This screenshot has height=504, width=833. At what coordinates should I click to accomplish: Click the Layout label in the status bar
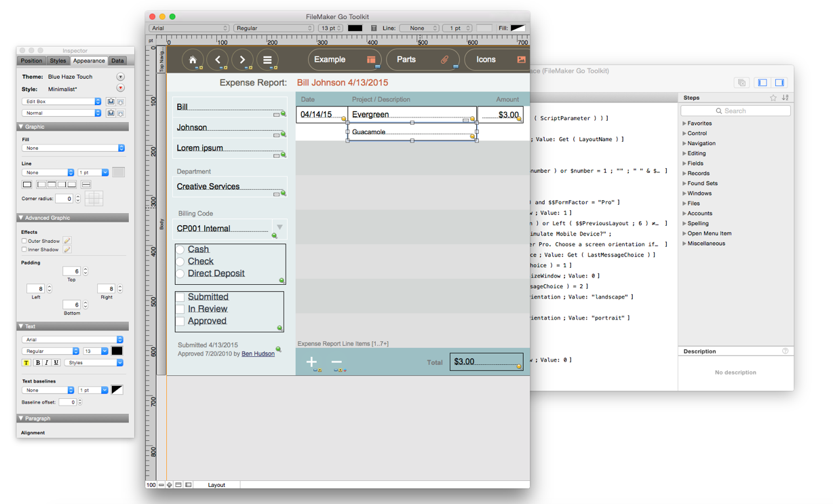(x=216, y=485)
